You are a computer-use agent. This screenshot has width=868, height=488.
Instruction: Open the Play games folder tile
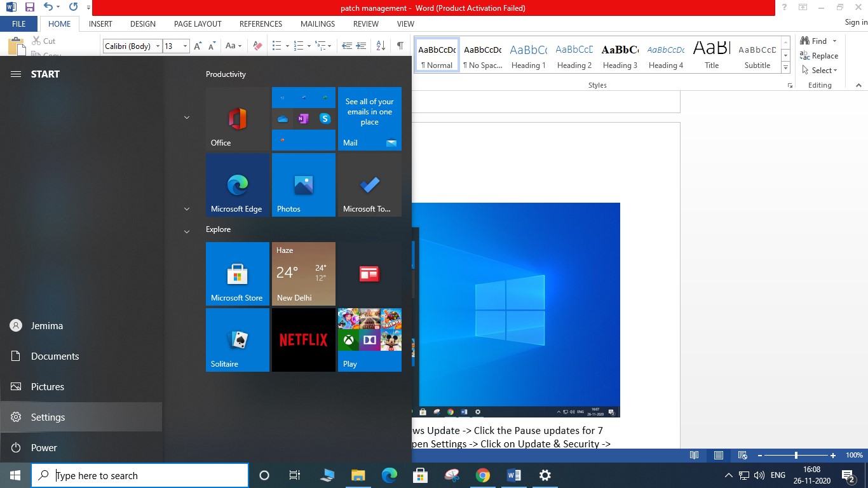tap(370, 340)
